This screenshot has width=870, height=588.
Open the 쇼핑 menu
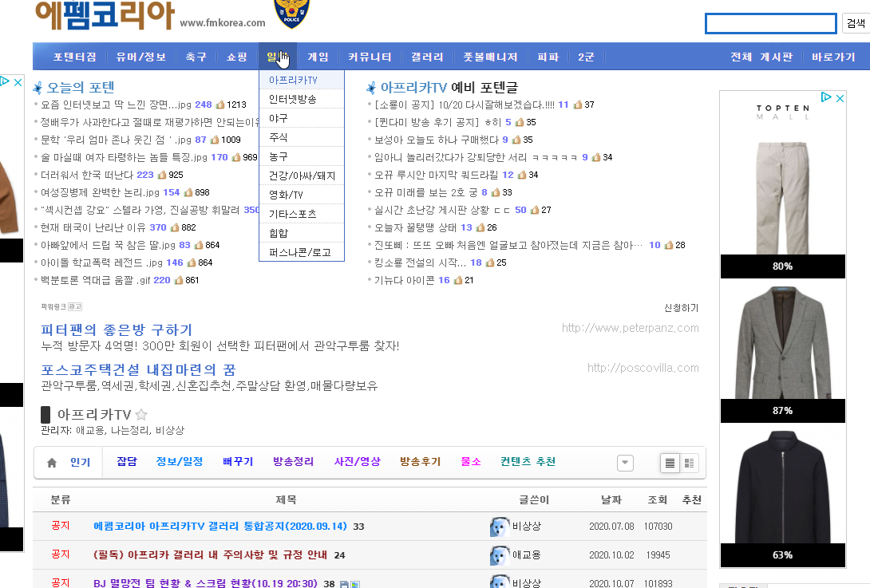tap(237, 57)
